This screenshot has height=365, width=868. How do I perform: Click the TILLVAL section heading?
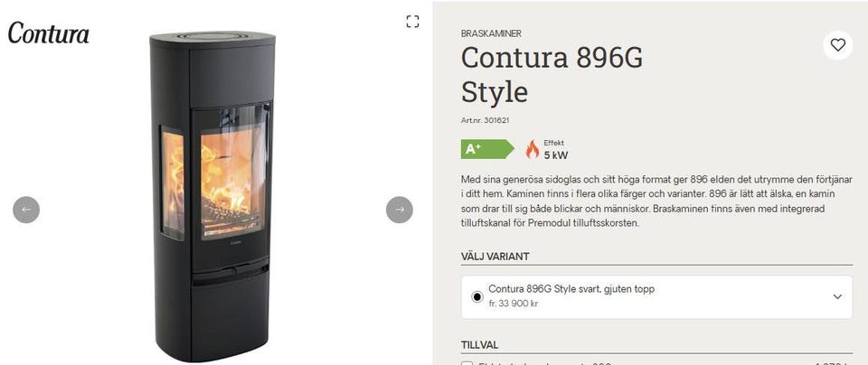(479, 345)
